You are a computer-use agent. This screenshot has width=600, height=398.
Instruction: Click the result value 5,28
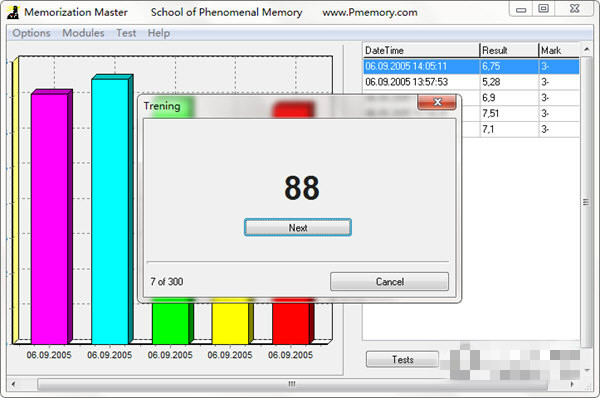point(491,82)
